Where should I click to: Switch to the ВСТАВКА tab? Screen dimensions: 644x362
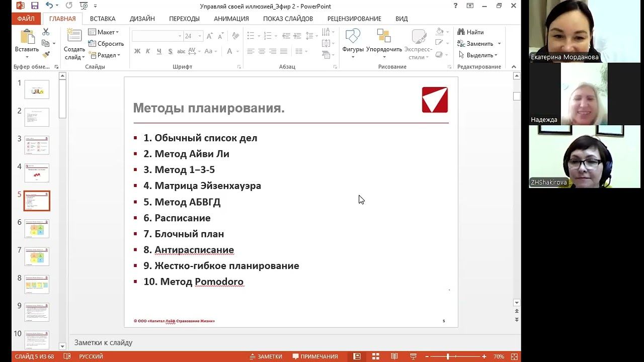pyautogui.click(x=103, y=19)
